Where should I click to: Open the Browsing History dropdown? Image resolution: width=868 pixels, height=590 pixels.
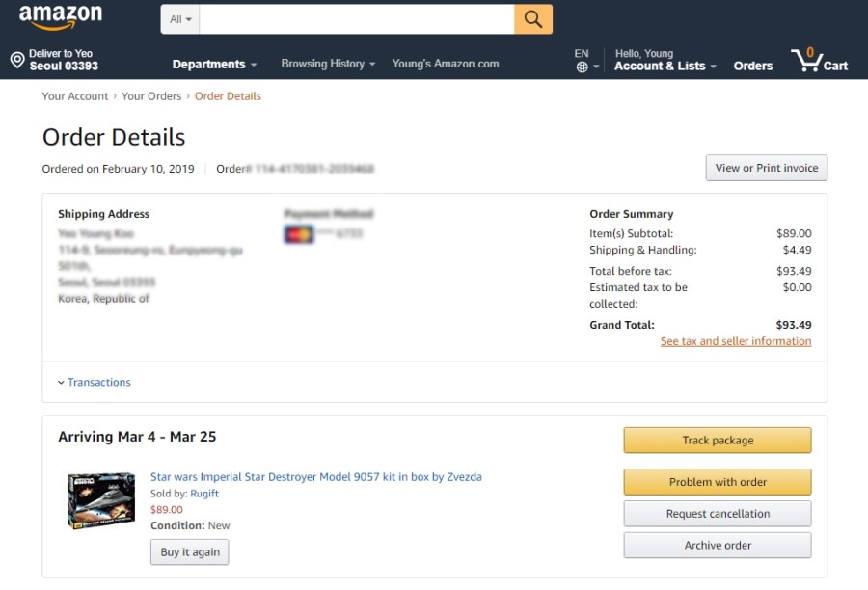tap(328, 64)
